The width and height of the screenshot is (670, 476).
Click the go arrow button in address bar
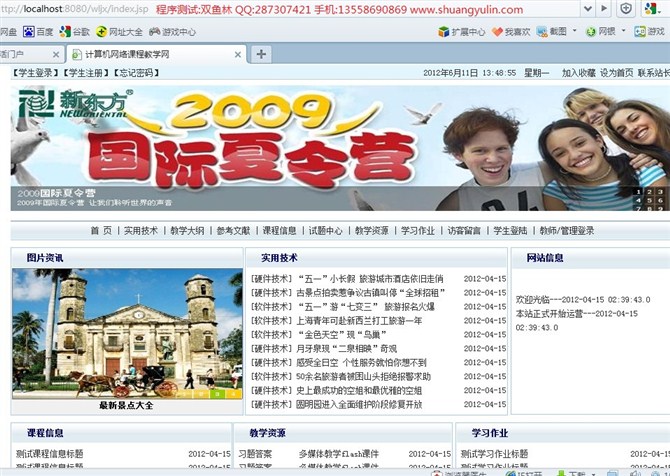coord(604,8)
